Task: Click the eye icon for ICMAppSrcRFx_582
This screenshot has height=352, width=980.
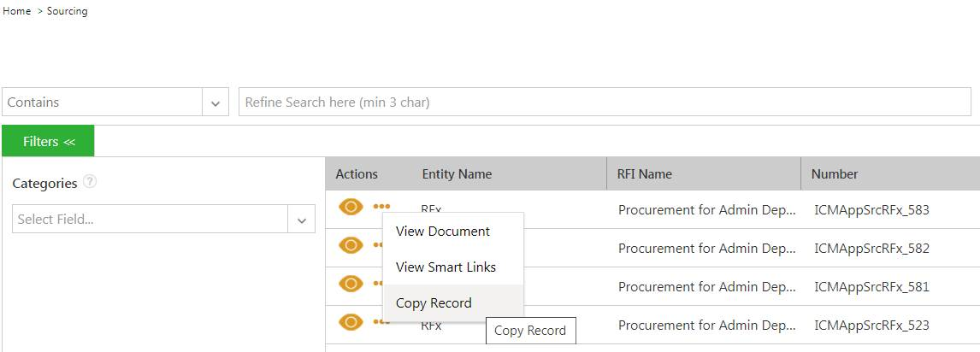Action: (351, 245)
